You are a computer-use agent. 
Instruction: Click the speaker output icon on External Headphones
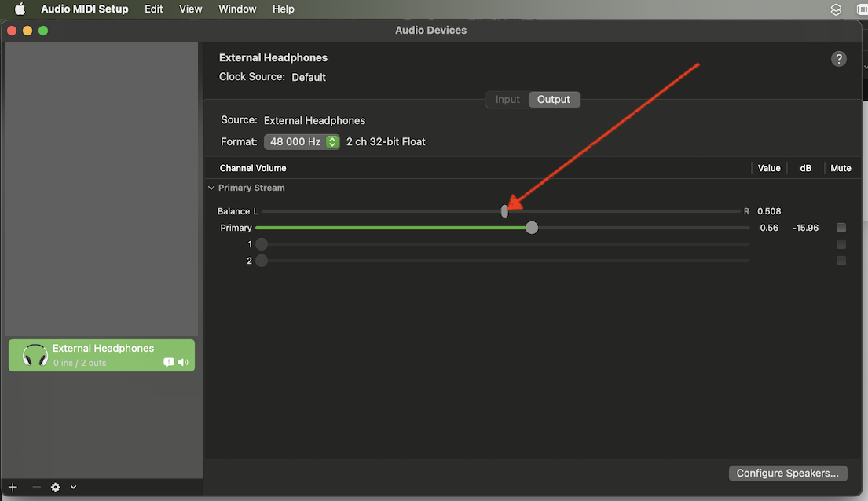(x=183, y=362)
